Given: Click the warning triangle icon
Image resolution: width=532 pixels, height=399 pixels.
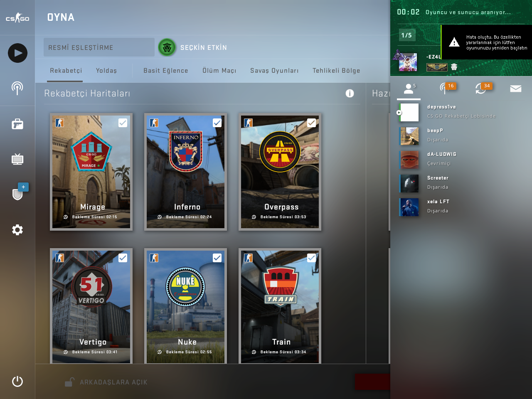Looking at the screenshot, I should (x=454, y=42).
